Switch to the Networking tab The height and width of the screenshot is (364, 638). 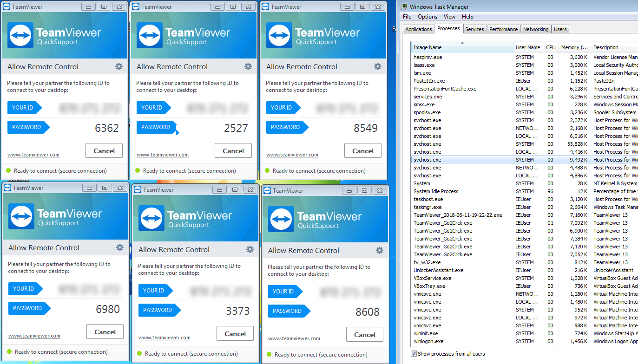(x=536, y=29)
